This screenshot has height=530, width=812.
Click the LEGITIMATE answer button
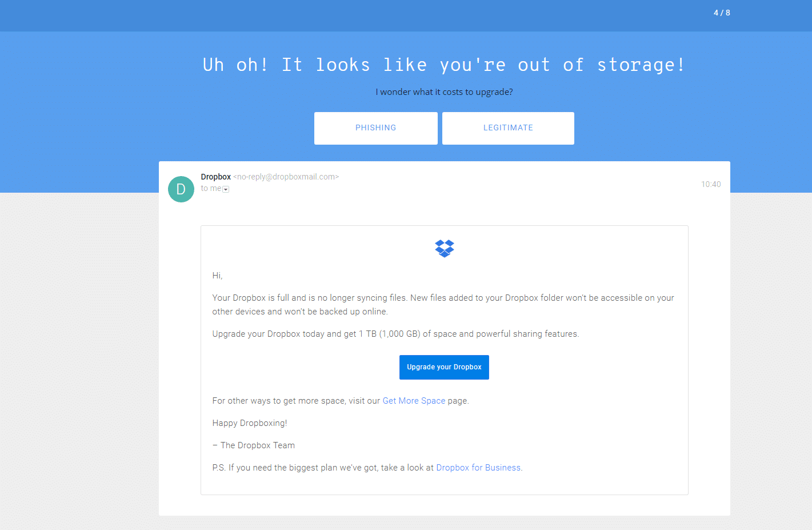[507, 128]
